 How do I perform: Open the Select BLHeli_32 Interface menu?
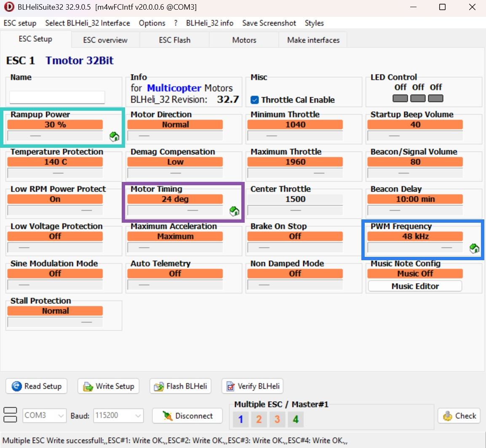(88, 23)
